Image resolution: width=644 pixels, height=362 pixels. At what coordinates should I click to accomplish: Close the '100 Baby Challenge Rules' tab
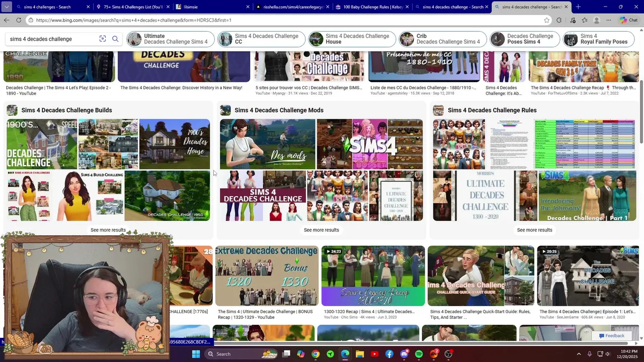click(407, 7)
